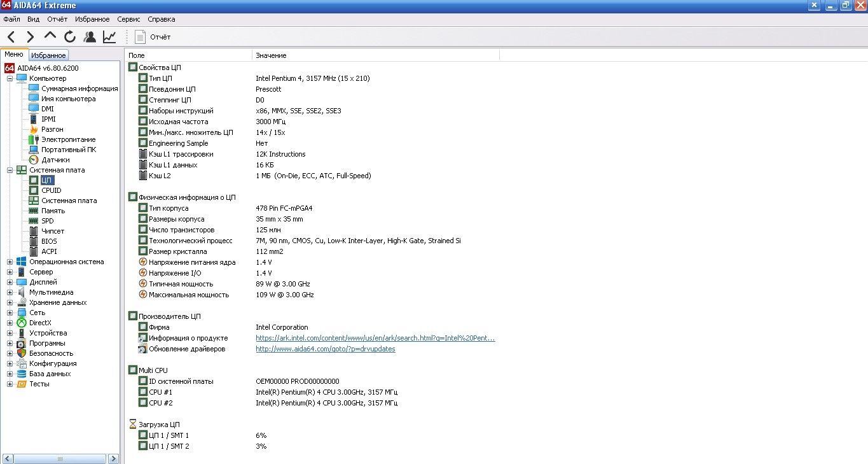Open the ark.intel.com product information link
The height and width of the screenshot is (464, 868).
[375, 338]
